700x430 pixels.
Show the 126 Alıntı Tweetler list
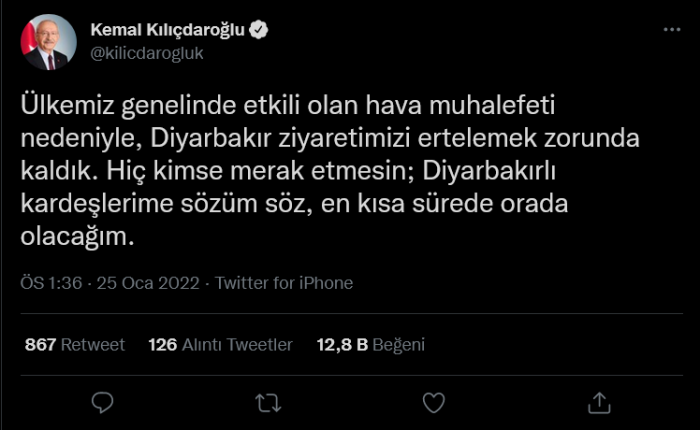pos(220,344)
